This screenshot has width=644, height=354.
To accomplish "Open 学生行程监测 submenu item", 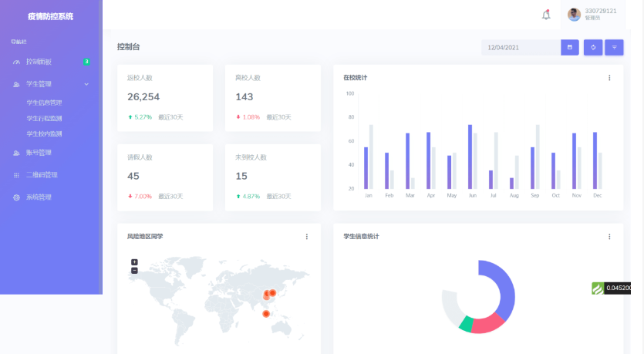I will tap(44, 118).
